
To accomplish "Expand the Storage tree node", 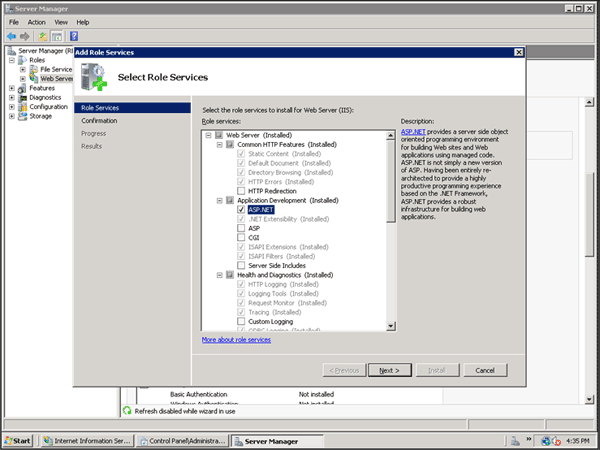I will coord(12,116).
